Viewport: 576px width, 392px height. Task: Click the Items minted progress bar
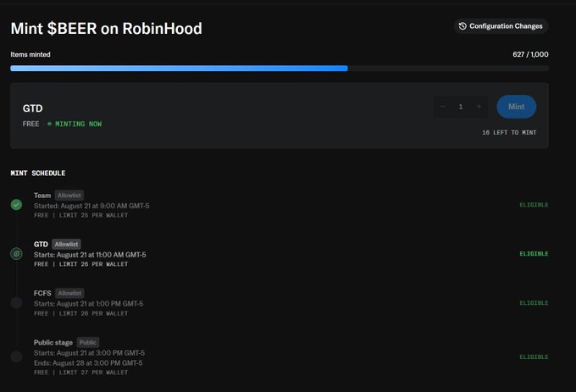(280, 69)
